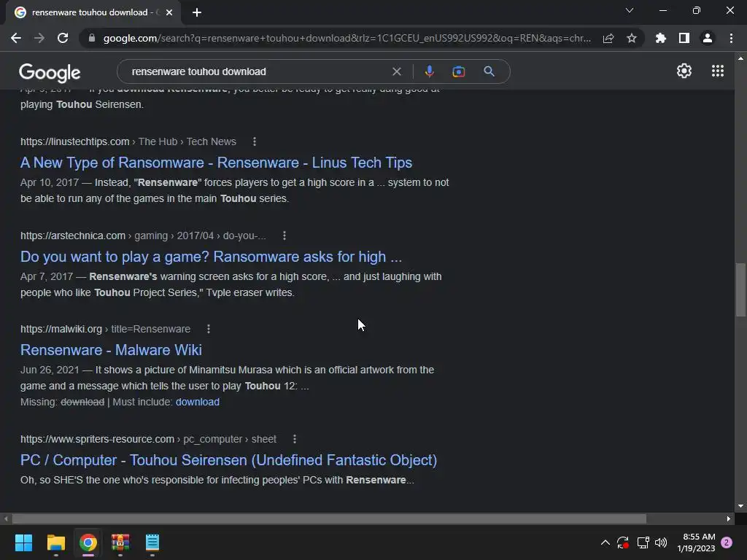
Task: Open the volume control
Action: [x=661, y=542]
